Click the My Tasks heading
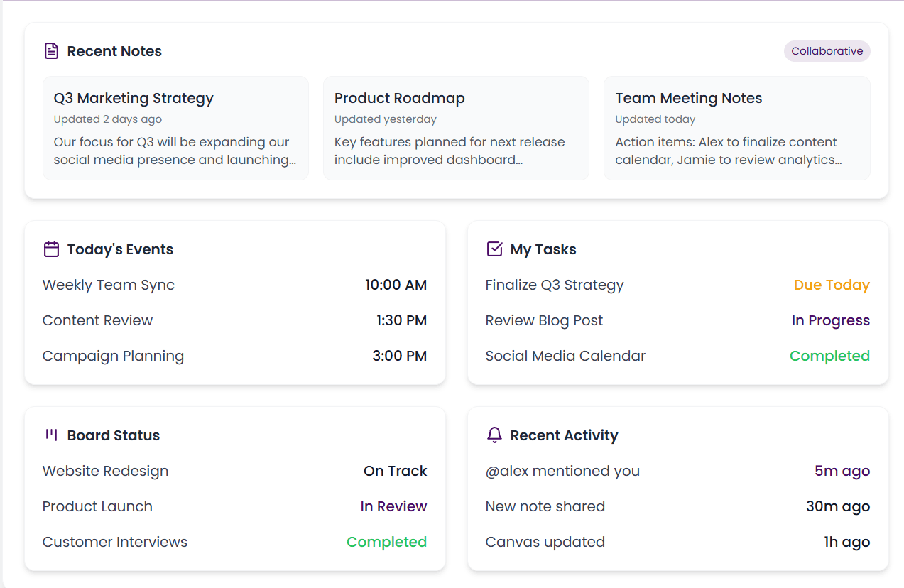904x588 pixels. (x=543, y=249)
